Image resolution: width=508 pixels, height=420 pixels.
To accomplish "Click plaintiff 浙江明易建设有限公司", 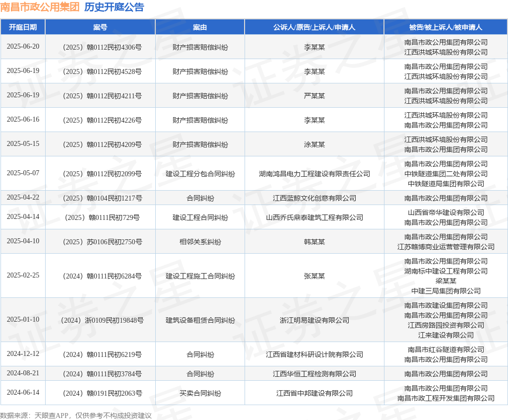I will pos(314,320).
